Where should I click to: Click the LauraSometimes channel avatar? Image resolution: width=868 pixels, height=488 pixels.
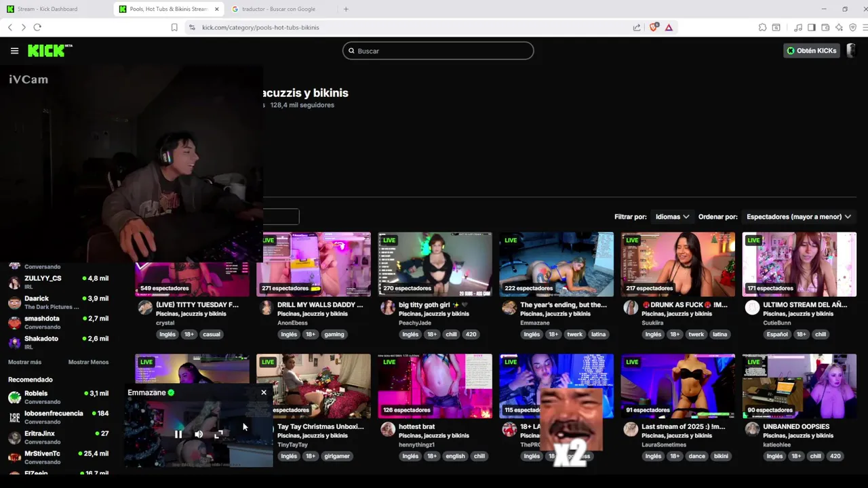click(x=631, y=429)
